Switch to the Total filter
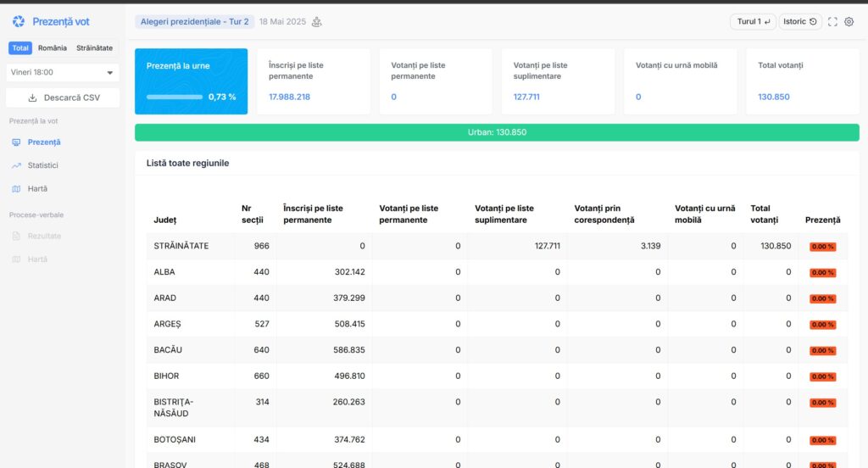868x468 pixels. coord(20,48)
